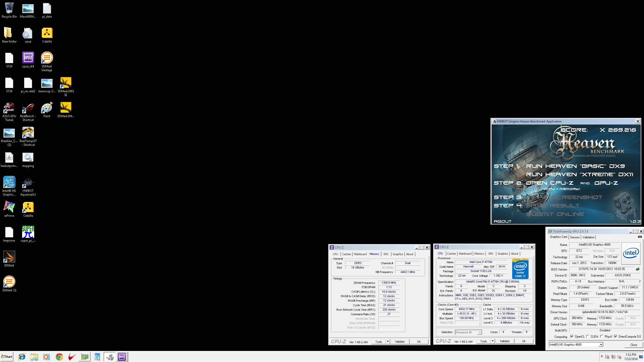Click the Intel Core i7 logo in CPU-Z

520,269
